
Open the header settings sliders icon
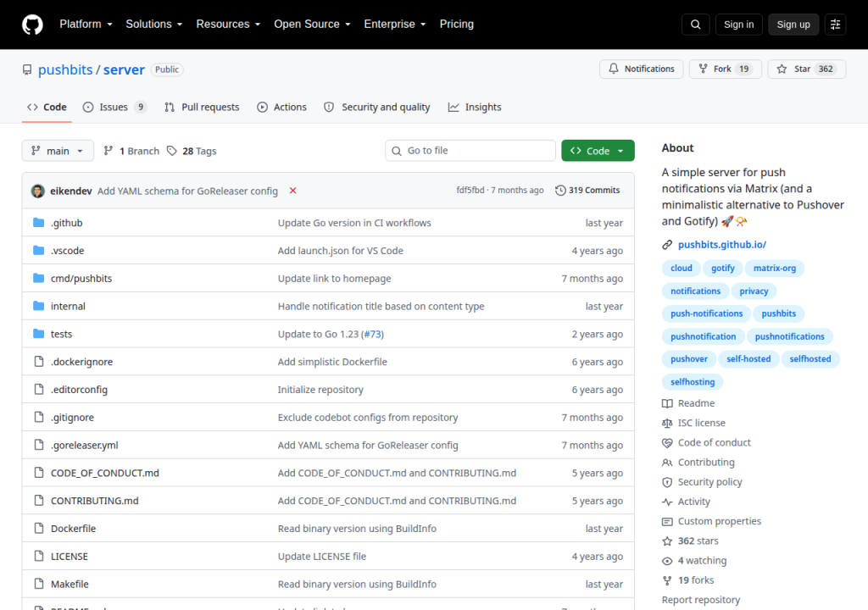pyautogui.click(x=835, y=25)
